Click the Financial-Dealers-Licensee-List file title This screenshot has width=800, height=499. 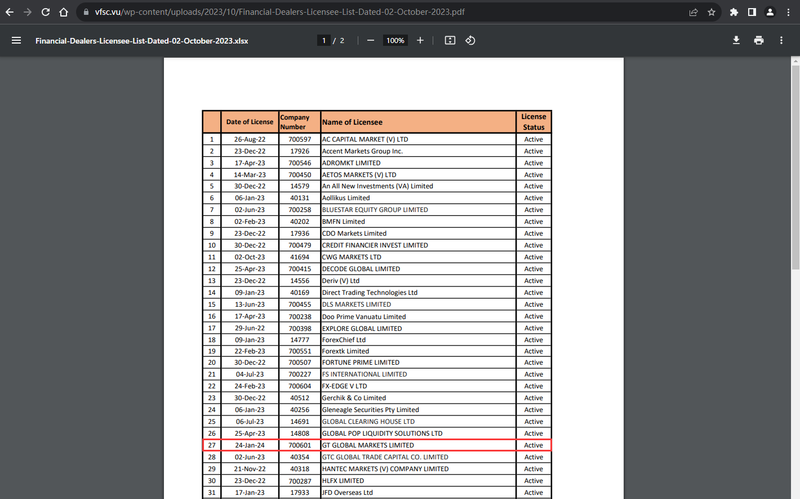point(141,41)
